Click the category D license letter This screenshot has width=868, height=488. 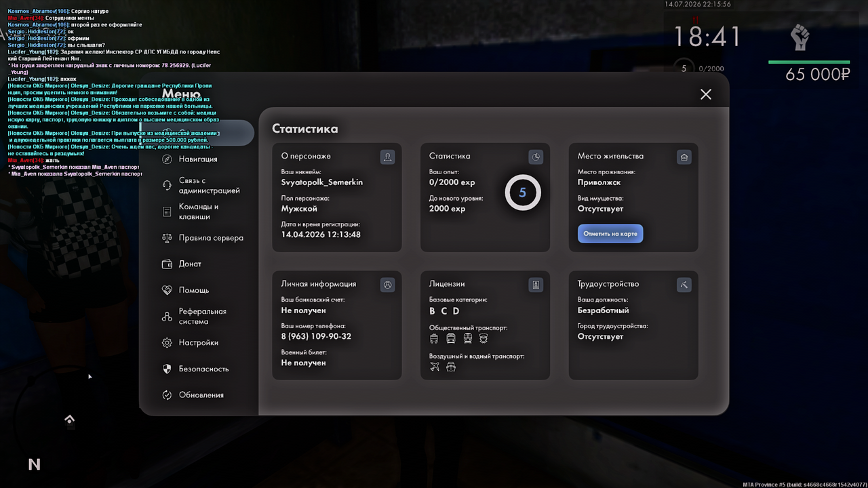click(x=456, y=311)
